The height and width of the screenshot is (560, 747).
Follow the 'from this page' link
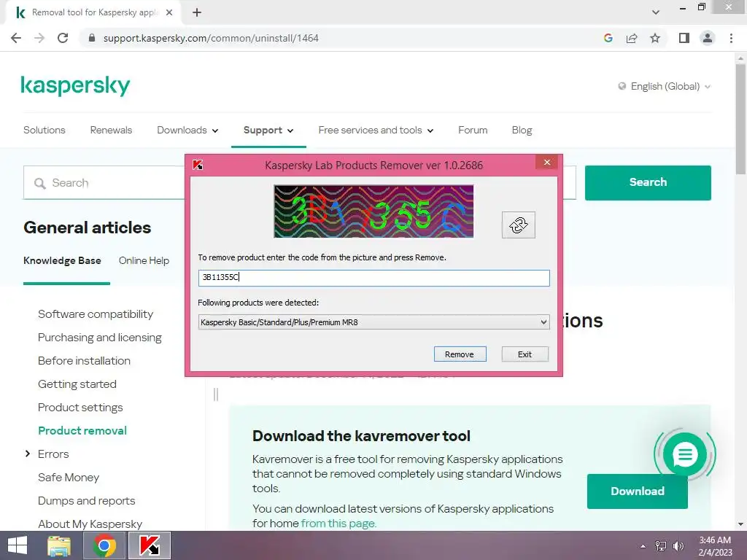point(338,524)
